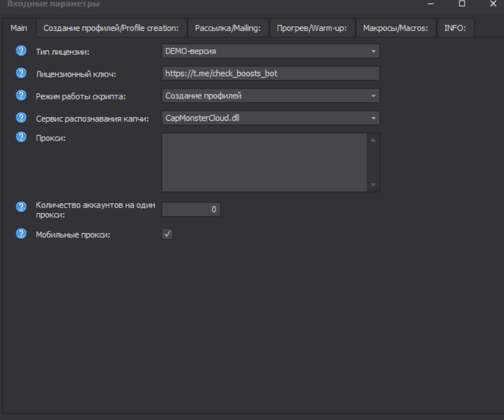Open the Создание профилей/Profile creation tab
Screen dimensions: 504x420
111,28
